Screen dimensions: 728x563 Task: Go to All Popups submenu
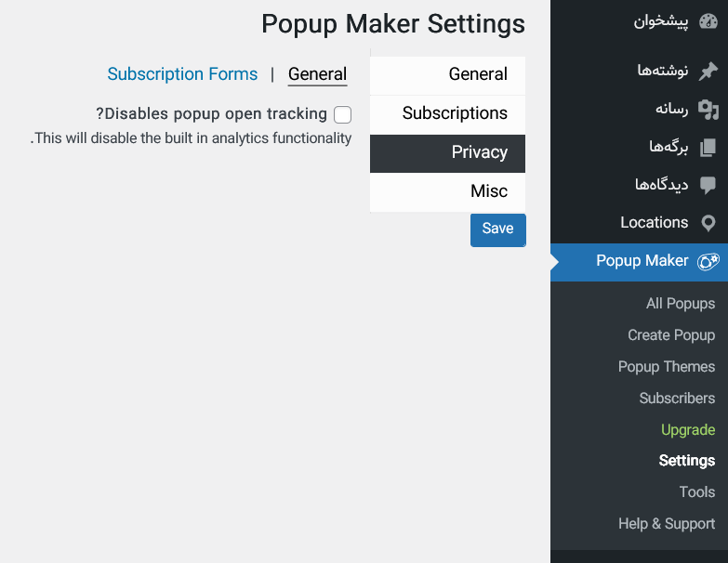point(681,303)
